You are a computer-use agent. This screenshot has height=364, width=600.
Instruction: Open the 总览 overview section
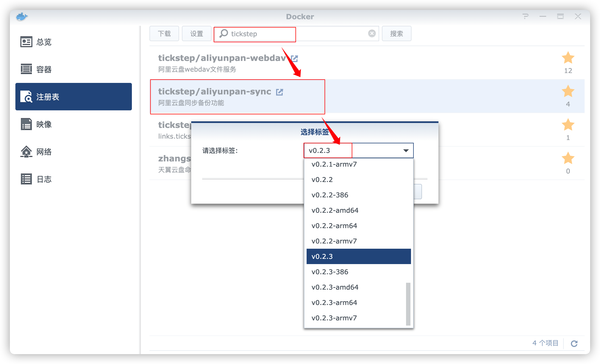[x=74, y=42]
